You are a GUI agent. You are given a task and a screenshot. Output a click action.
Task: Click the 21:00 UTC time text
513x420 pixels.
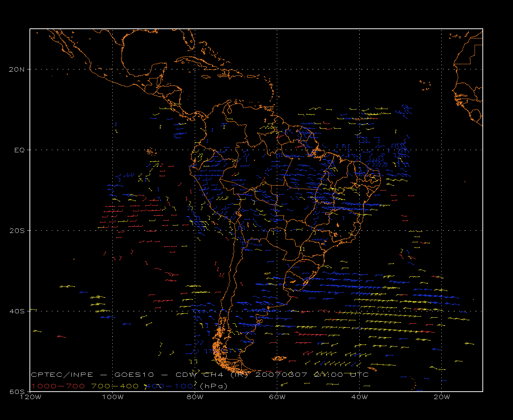point(341,375)
